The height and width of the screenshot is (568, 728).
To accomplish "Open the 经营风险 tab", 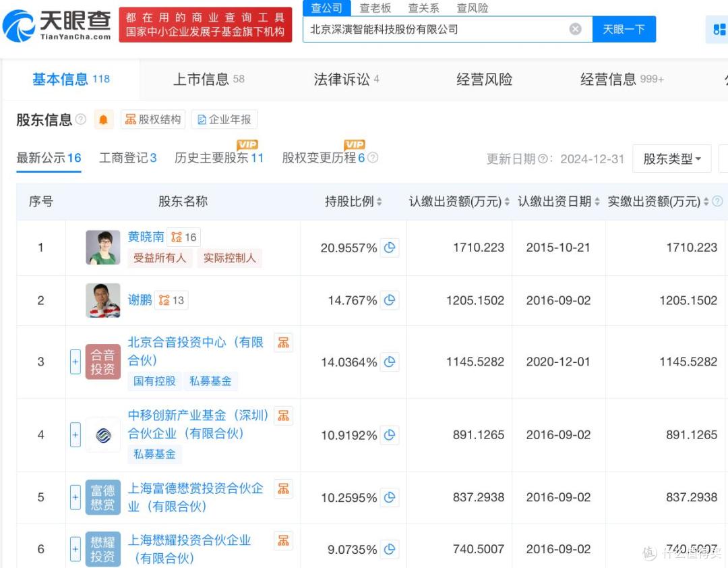I will coord(484,80).
